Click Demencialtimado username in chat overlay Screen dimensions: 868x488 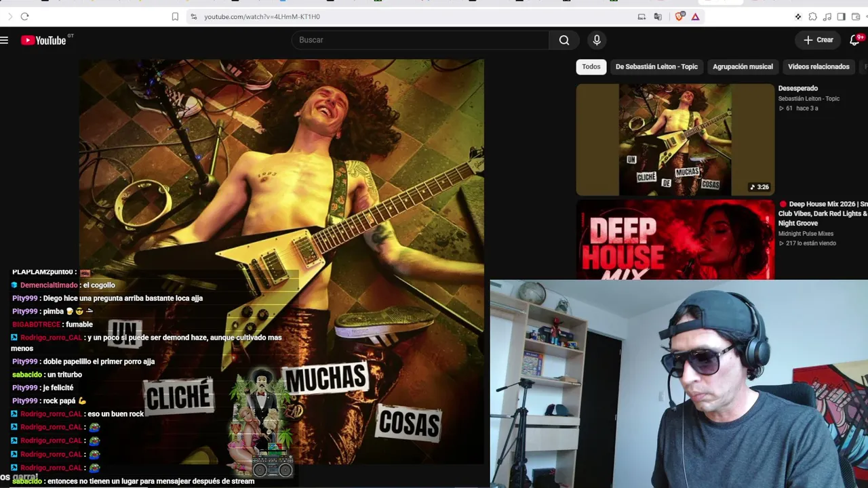(x=49, y=285)
